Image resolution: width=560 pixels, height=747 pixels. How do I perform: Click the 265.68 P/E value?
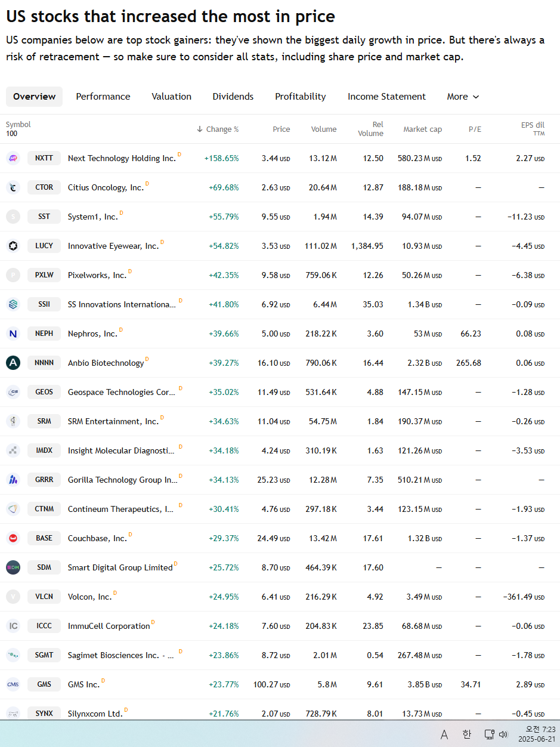point(469,363)
